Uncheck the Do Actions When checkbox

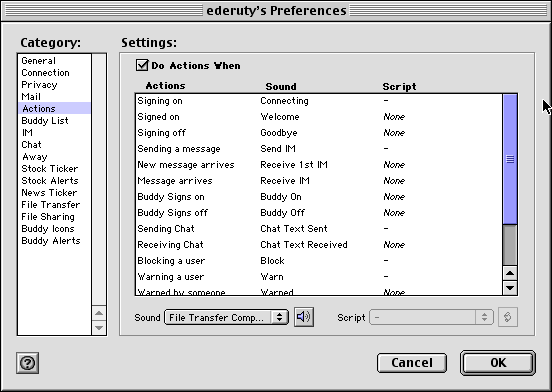[142, 65]
